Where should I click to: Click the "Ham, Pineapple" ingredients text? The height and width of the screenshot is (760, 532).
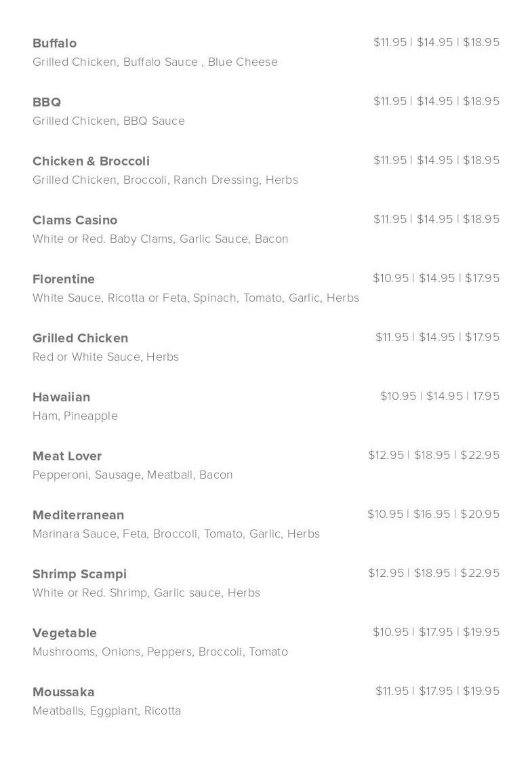[x=75, y=416]
